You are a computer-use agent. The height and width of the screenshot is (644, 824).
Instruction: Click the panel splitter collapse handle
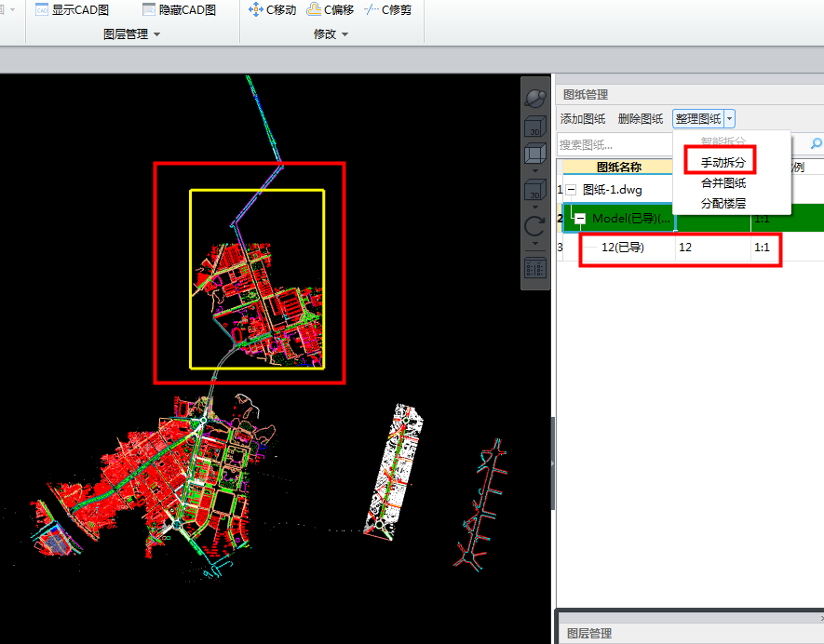(553, 463)
